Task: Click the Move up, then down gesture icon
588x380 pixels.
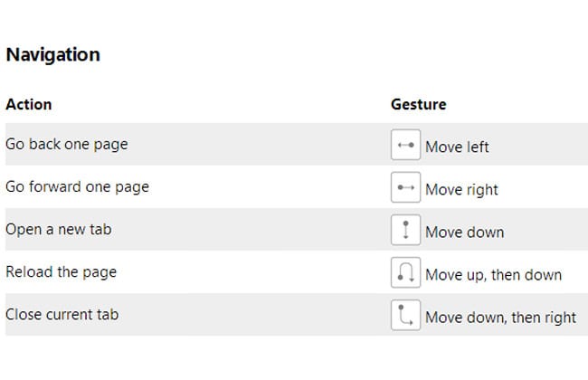Action: [x=405, y=272]
